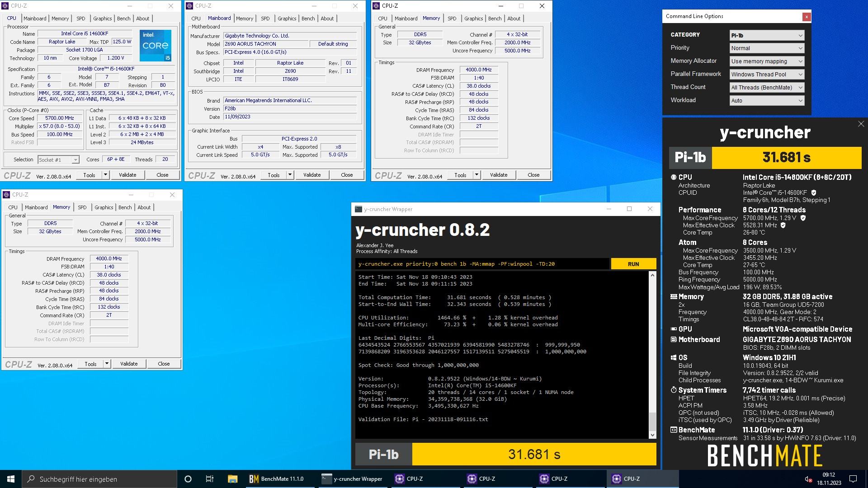Click Validation File line in y-cruncher output

[423, 419]
